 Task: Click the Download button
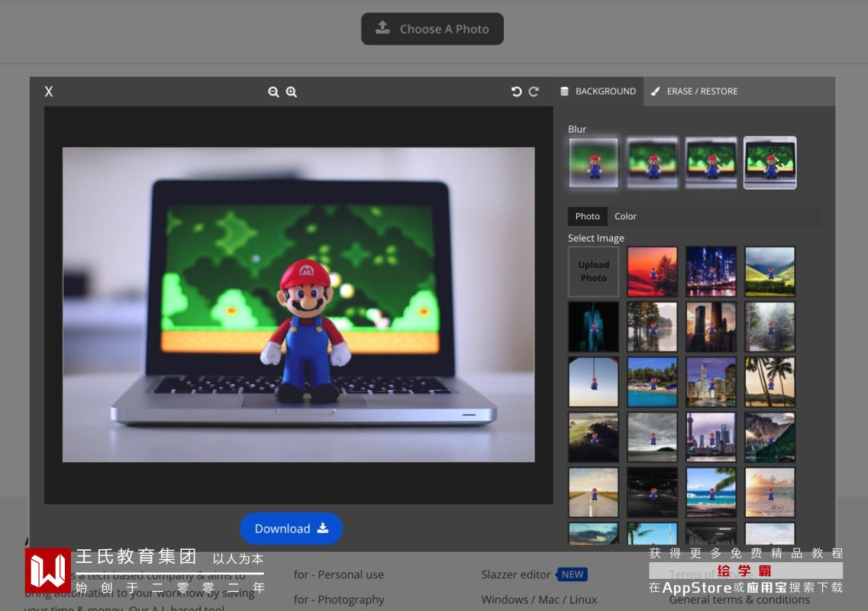(291, 529)
